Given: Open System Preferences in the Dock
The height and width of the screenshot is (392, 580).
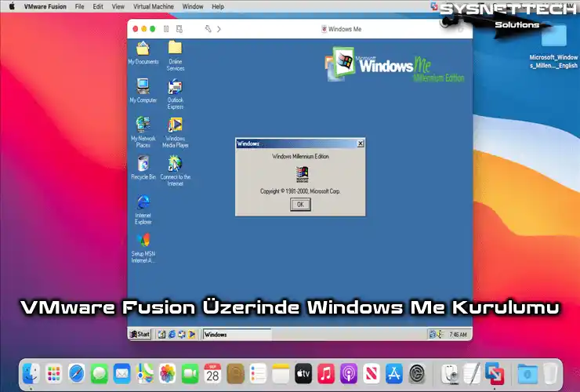Looking at the screenshot, I should click(417, 373).
